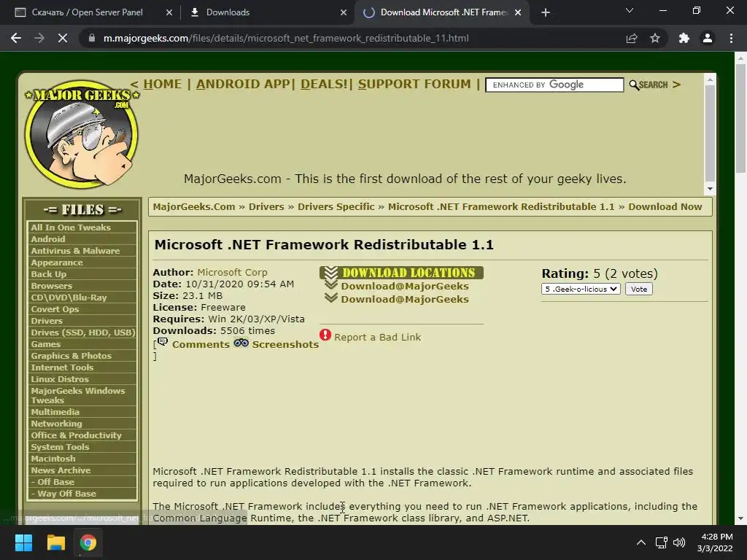This screenshot has height=560, width=747.
Task: Click the MajorGeeks.Com breadcrumb link
Action: click(194, 206)
